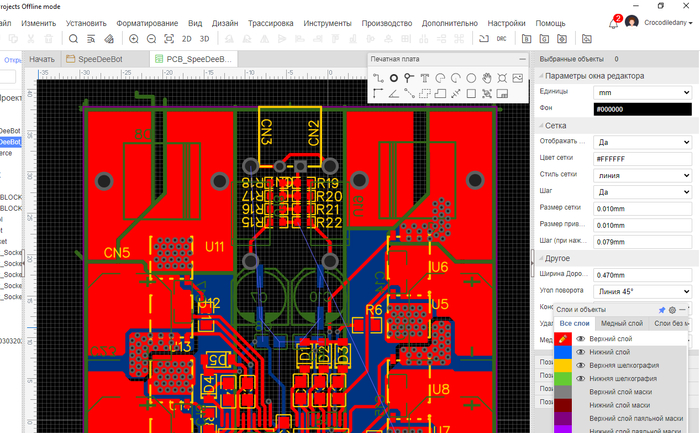The width and height of the screenshot is (700, 433).
Task: Hide the Верхний слой layer
Action: (x=580, y=339)
